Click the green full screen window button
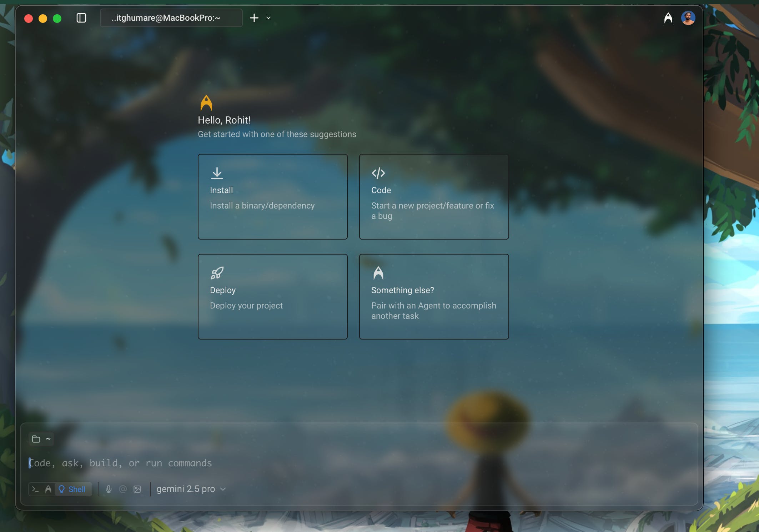Screen dimensions: 759x532 [x=57, y=18]
